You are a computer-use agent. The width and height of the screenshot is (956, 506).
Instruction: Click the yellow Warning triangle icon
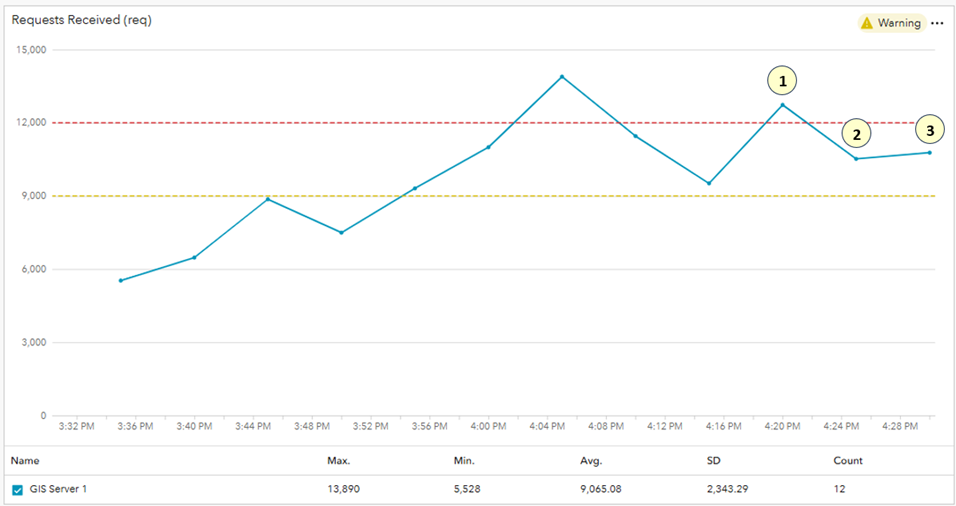[x=867, y=23]
